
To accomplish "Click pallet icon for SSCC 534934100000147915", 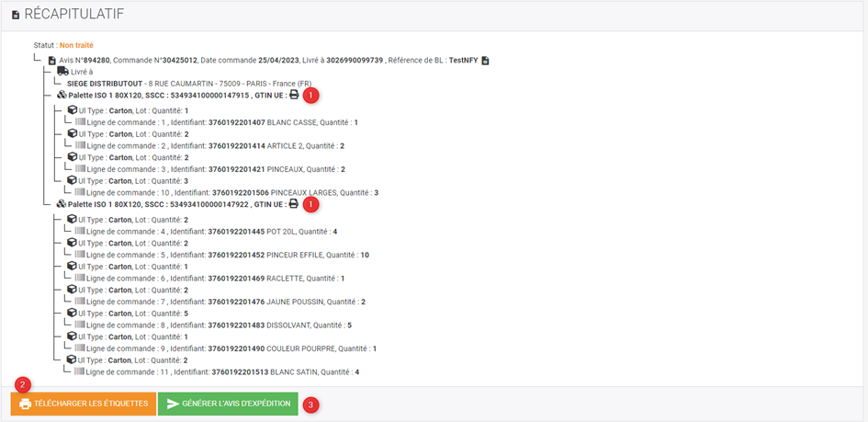I will (62, 96).
